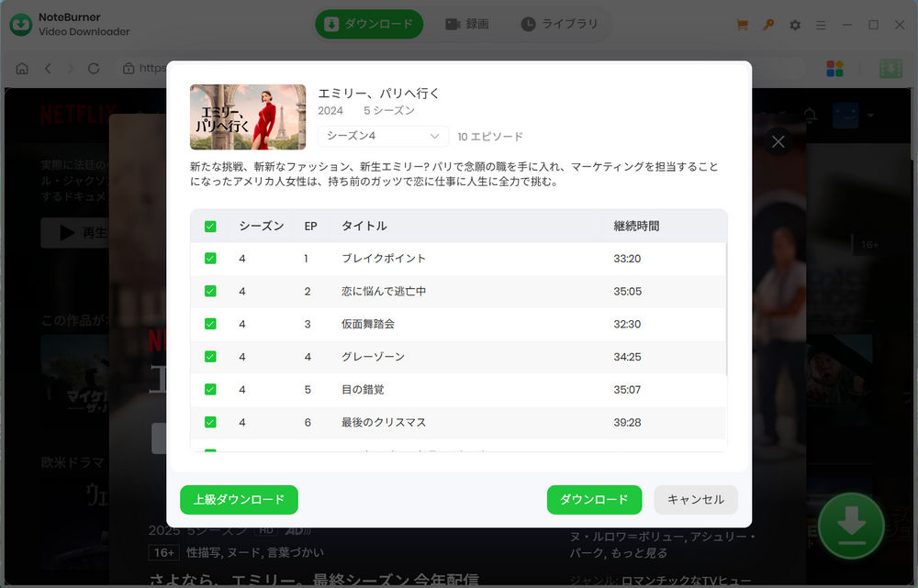The image size is (918, 588).
Task: Click the EP column header
Action: (x=311, y=227)
